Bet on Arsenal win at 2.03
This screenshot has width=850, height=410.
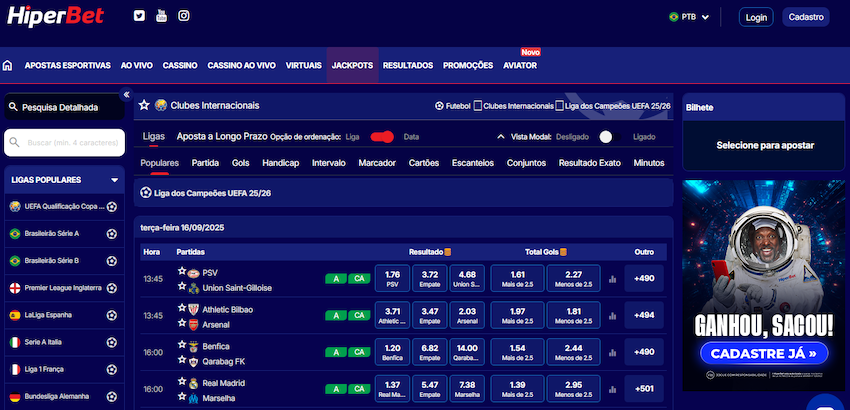click(467, 315)
